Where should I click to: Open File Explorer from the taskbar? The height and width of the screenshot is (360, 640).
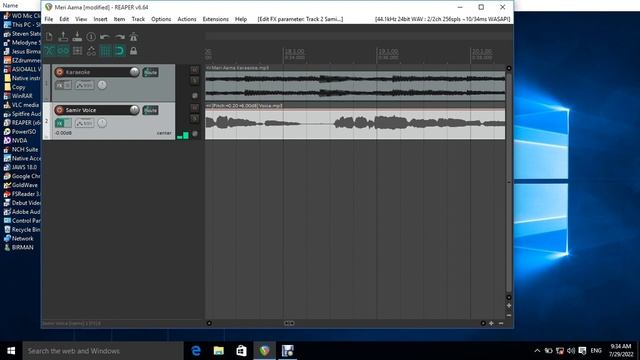[x=219, y=351]
